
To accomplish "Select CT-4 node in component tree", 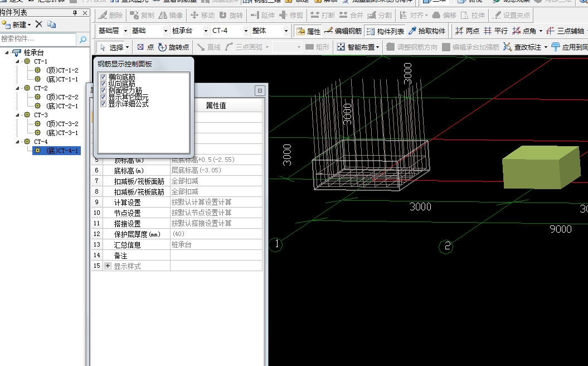I will 41,142.
